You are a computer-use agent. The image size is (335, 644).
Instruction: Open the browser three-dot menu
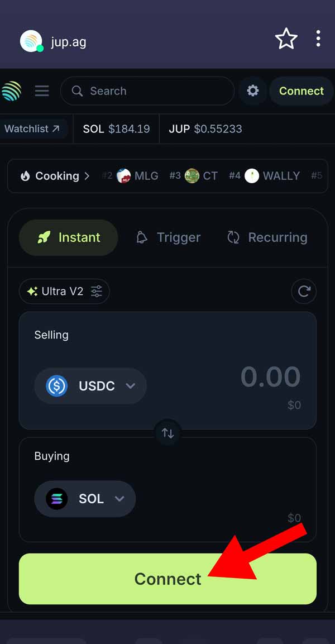pos(318,39)
